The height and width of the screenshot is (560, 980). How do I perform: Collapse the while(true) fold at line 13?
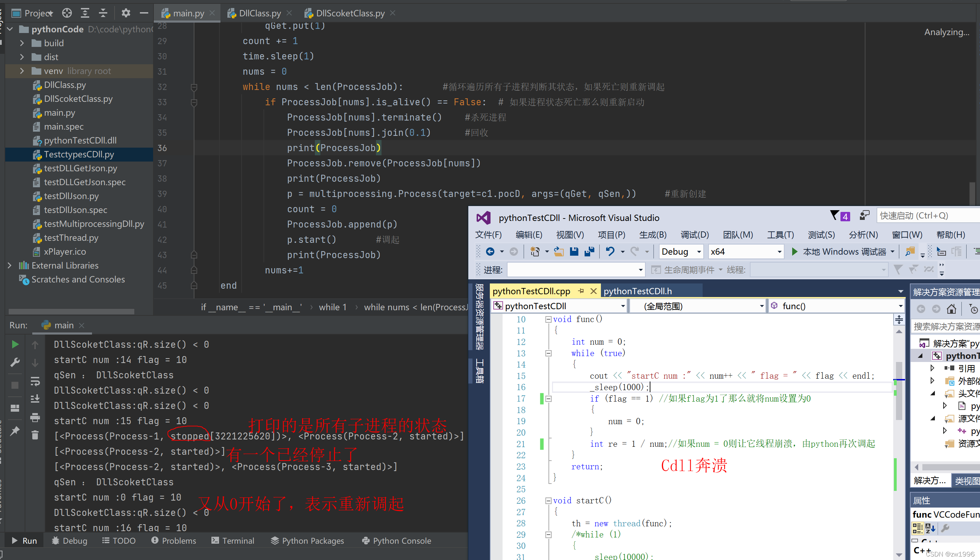pos(548,353)
